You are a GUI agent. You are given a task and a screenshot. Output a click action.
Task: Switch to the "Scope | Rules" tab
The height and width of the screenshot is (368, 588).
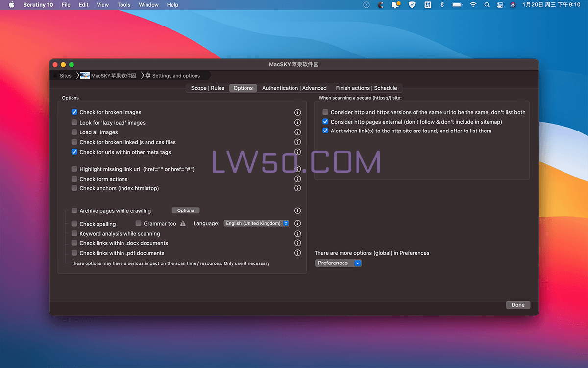point(208,88)
